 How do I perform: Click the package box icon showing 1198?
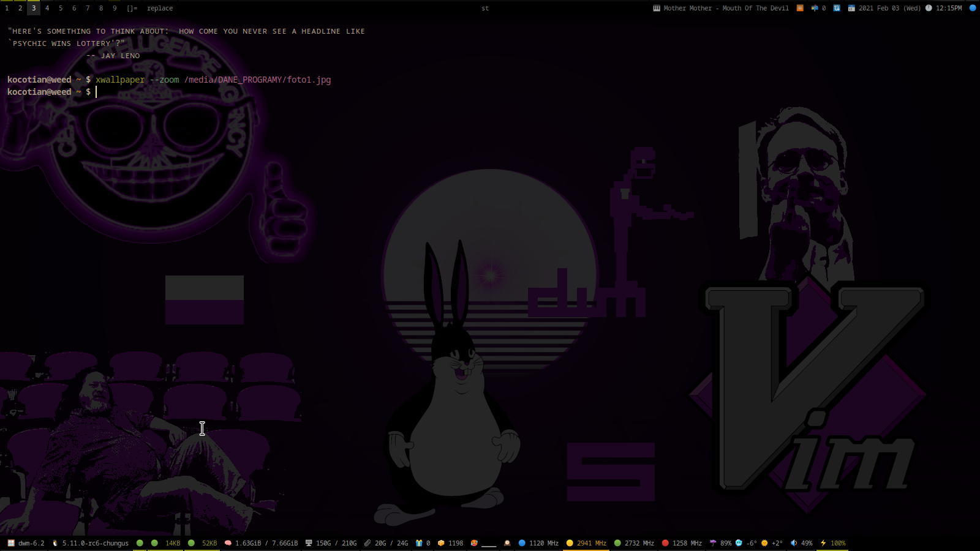pos(441,543)
